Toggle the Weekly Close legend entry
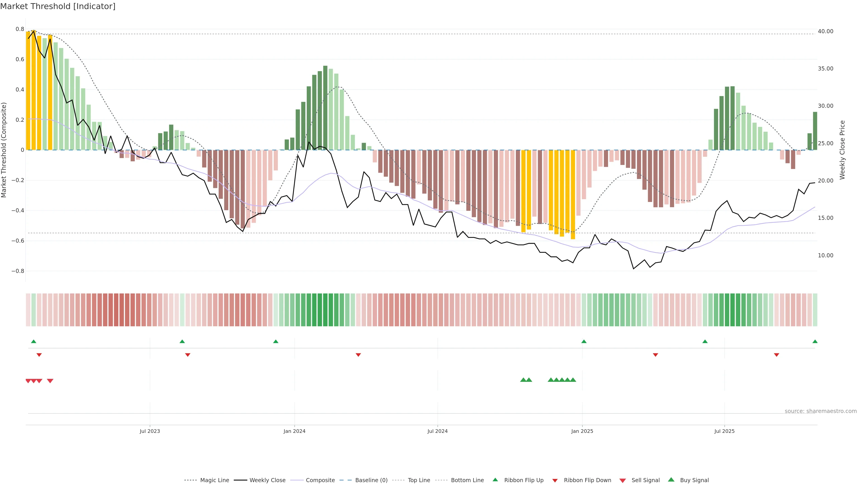Screen dimensions: 868x488 coord(267,480)
